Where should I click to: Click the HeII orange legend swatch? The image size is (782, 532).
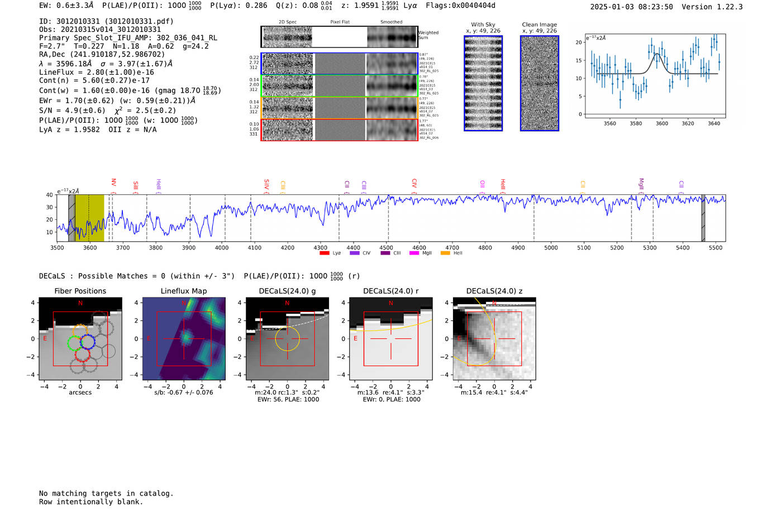click(x=445, y=253)
